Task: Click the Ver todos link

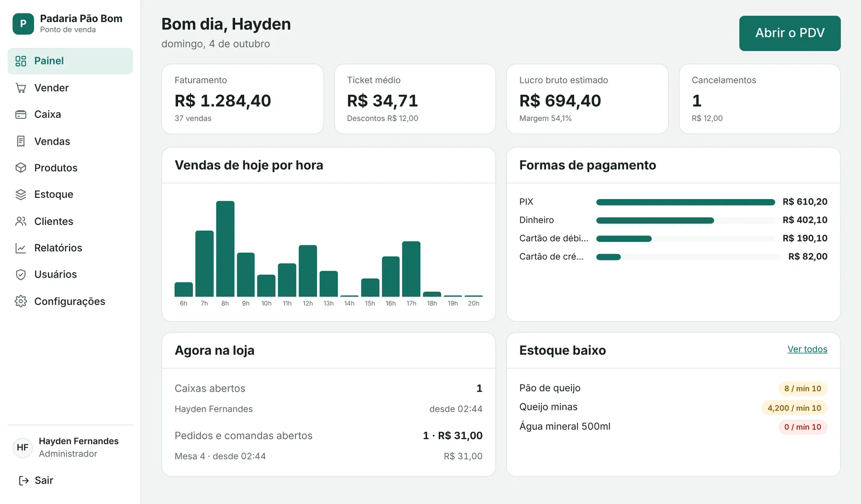Action: 807,349
